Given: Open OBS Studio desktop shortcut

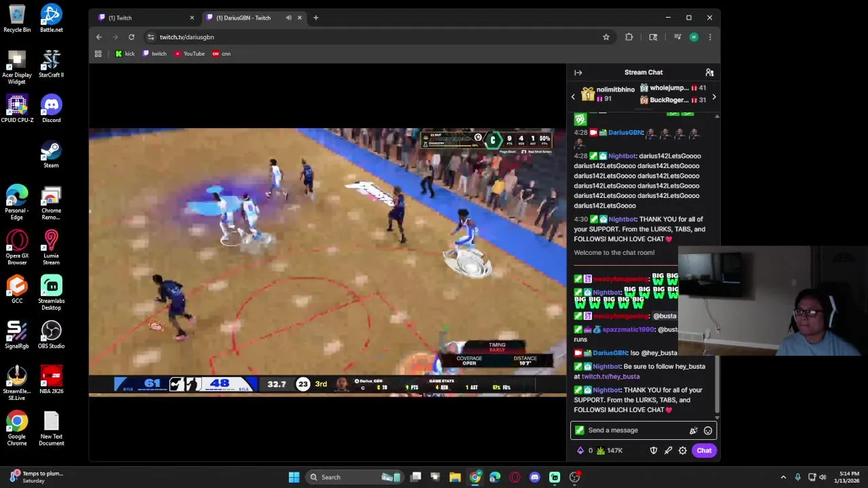Looking at the screenshot, I should (x=52, y=335).
